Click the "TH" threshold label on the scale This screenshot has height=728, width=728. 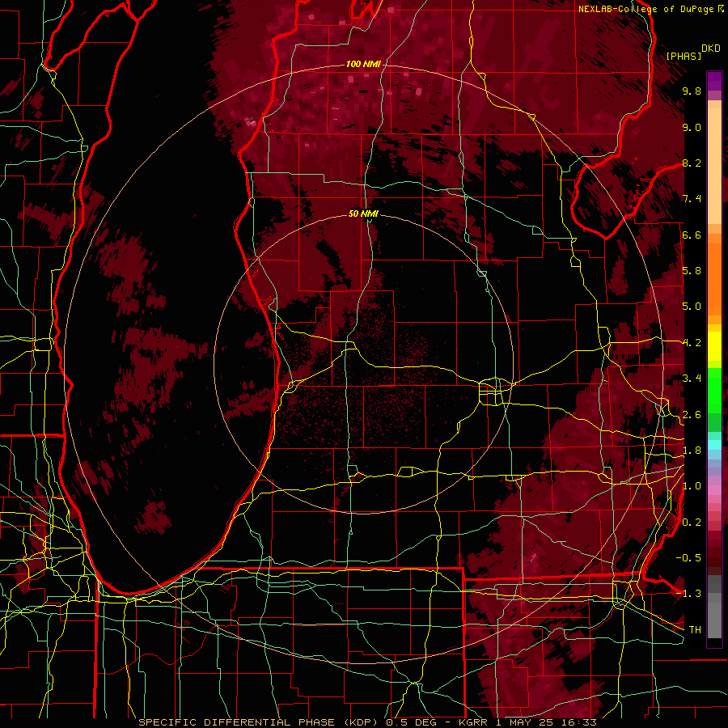[695, 629]
